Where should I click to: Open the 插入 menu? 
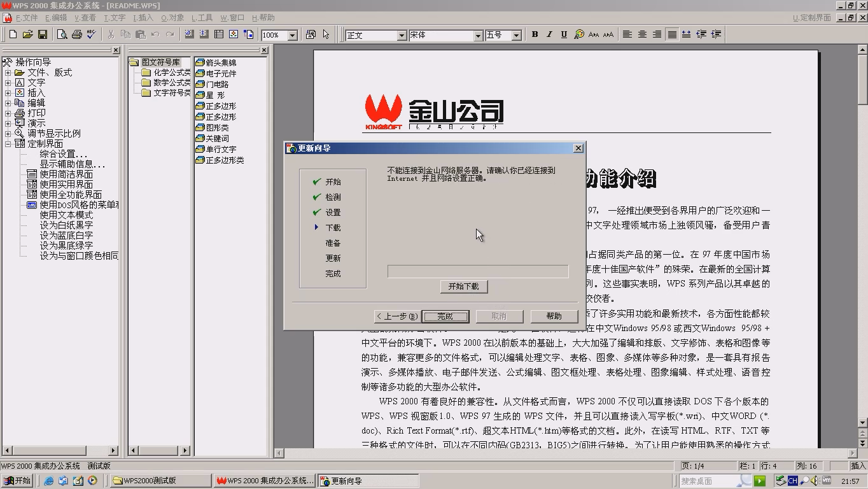(x=143, y=18)
